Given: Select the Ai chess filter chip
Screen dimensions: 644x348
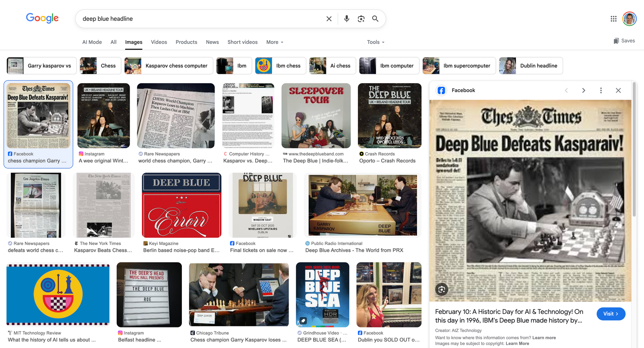Looking at the screenshot, I should (332, 66).
